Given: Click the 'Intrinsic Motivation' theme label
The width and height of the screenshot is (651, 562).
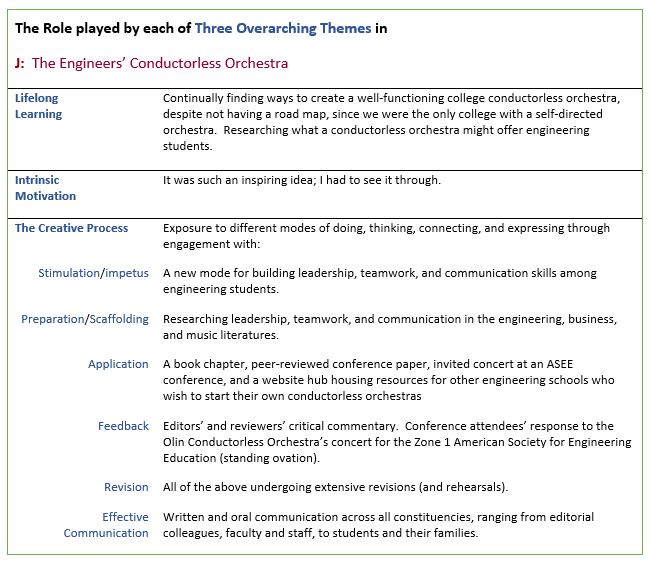Looking at the screenshot, I should coord(46,188).
